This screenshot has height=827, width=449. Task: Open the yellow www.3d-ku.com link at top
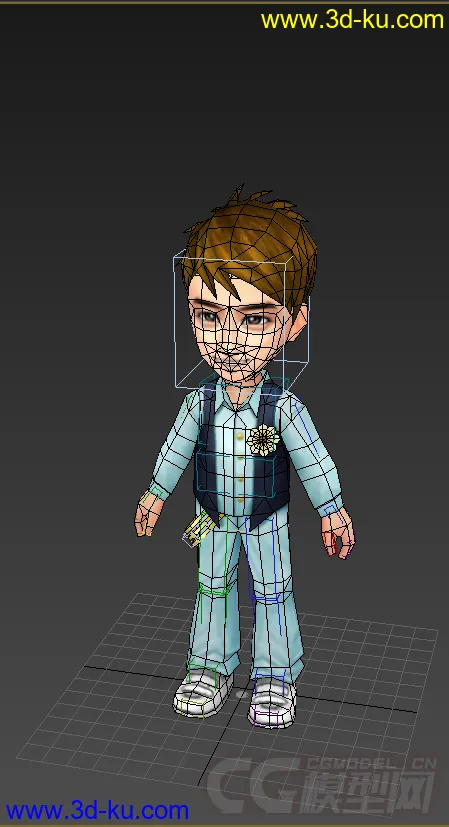352,20
